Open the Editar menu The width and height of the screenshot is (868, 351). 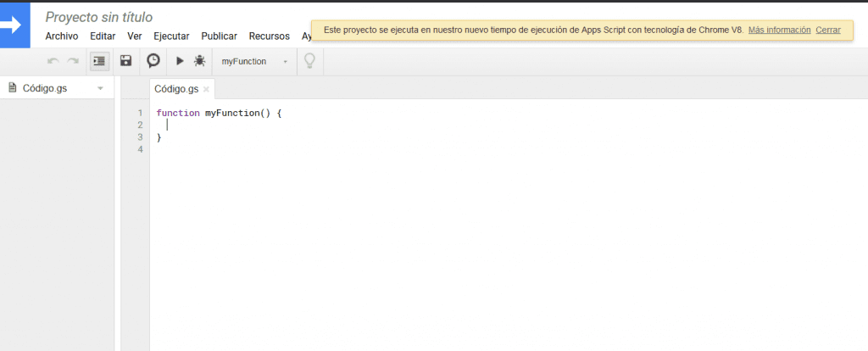click(103, 36)
